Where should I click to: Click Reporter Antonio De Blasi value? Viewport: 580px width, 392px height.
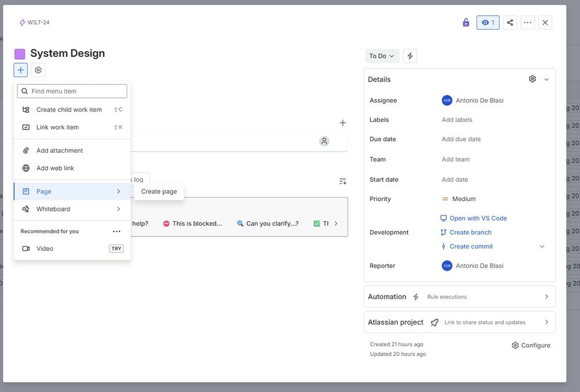pos(472,265)
